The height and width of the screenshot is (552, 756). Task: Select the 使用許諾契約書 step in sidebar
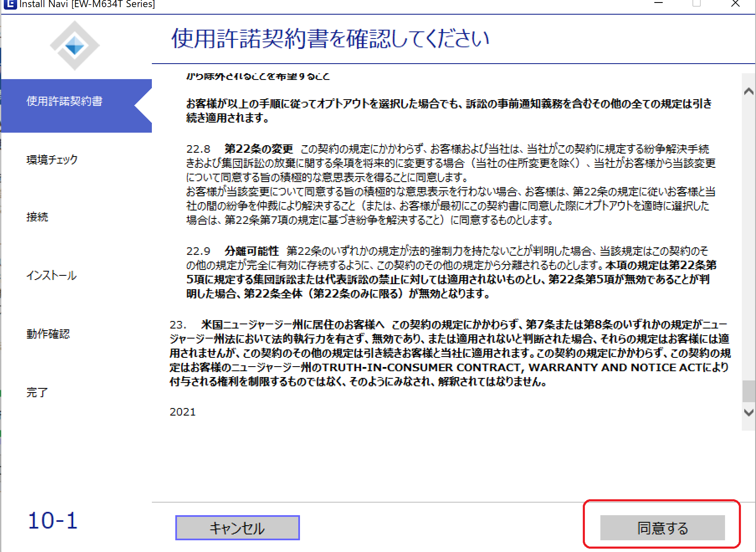tap(64, 101)
